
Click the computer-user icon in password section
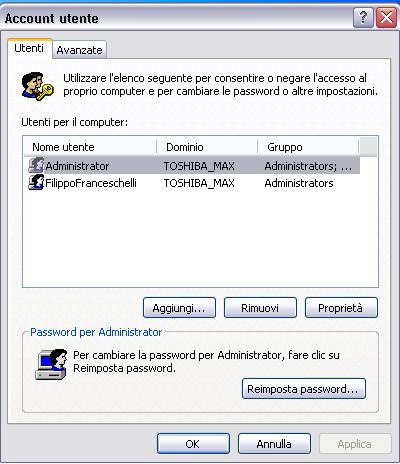[51, 365]
